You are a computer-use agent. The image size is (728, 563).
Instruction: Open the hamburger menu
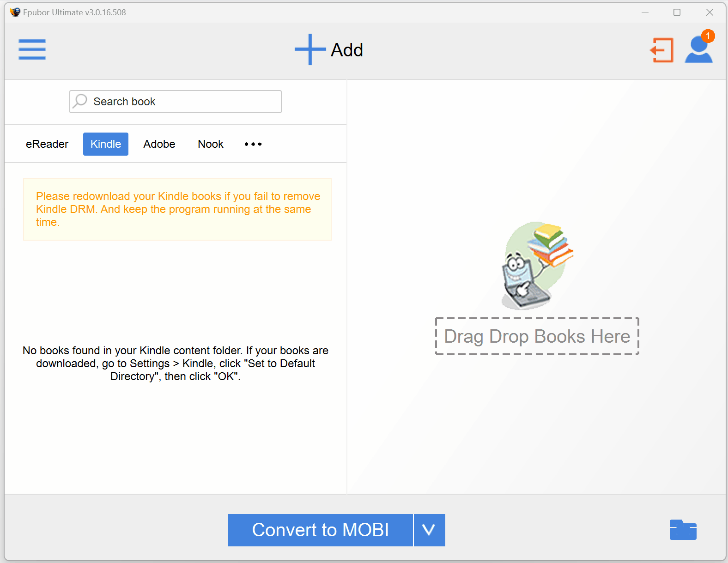32,49
